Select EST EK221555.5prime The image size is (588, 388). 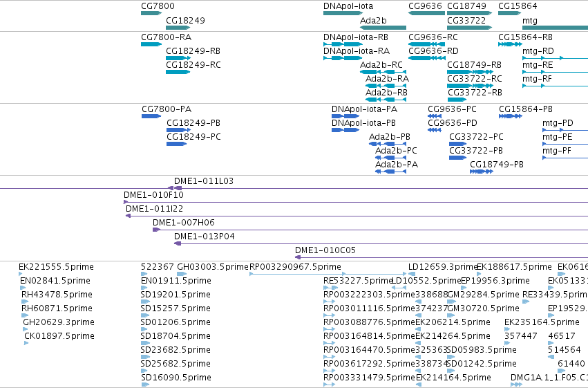coord(21,275)
